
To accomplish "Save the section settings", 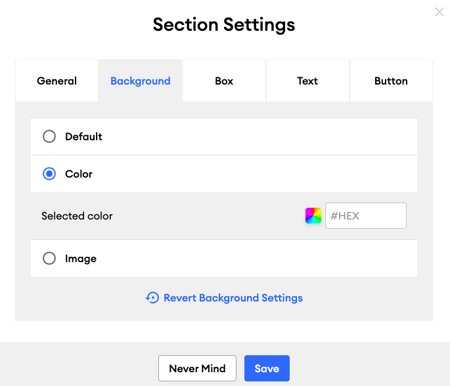I will point(267,368).
